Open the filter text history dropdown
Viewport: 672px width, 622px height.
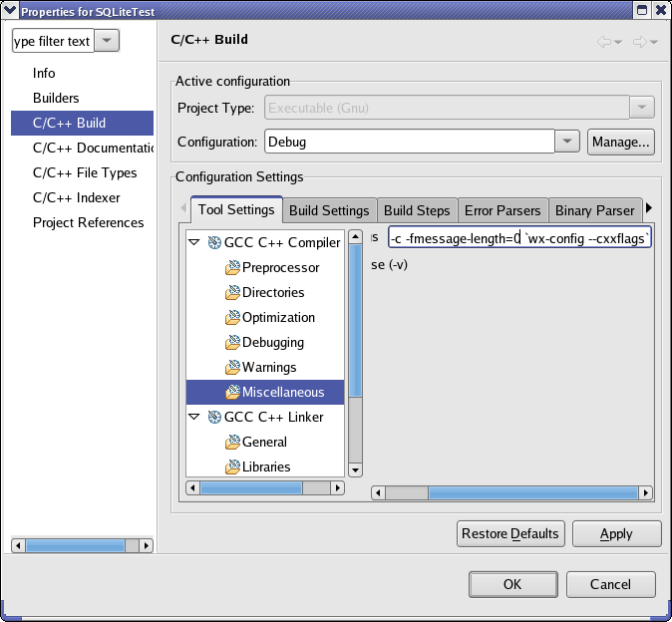click(107, 41)
